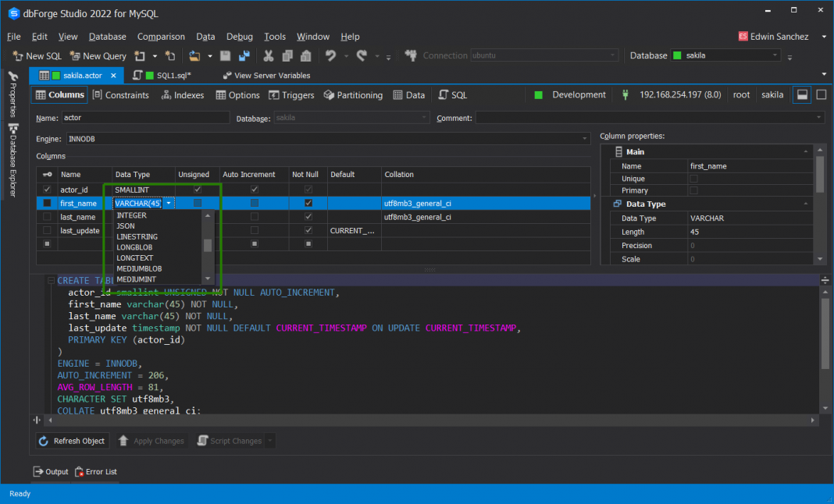Open the Comparison menu
The image size is (834, 504).
point(161,37)
